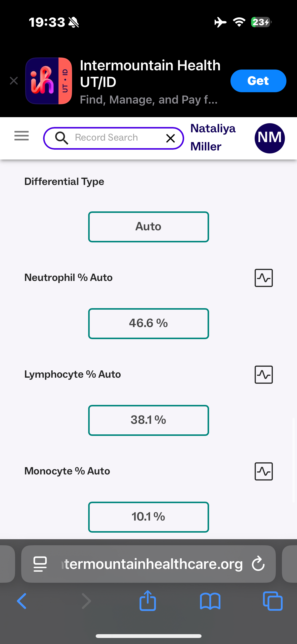Type in the Record Search field
Viewport: 297px width, 644px height.
[x=113, y=138]
